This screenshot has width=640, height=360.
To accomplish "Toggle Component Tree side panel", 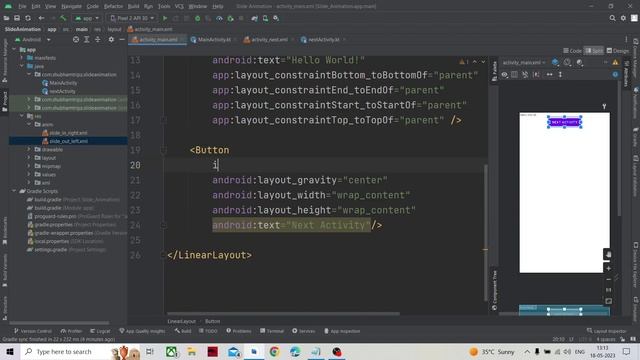I will point(494,290).
